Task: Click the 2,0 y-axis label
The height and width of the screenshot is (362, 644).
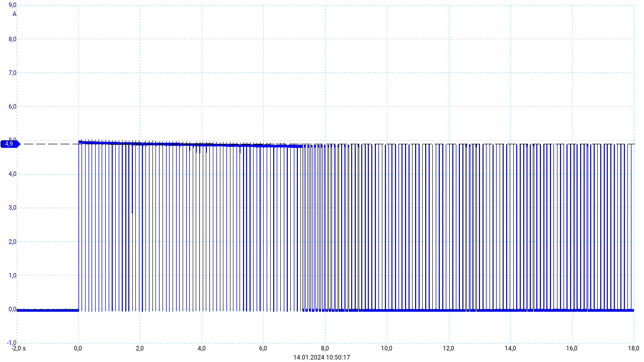Action: point(13,242)
